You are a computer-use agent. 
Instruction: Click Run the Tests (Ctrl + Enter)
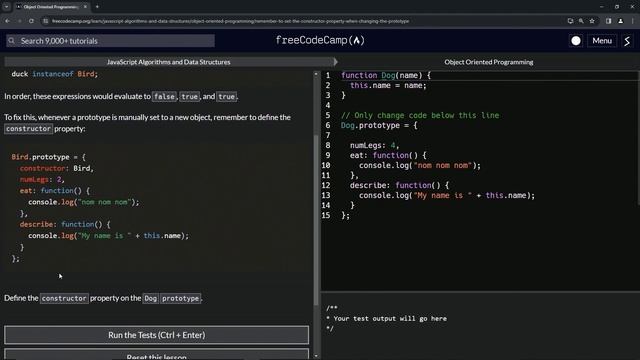(x=156, y=335)
